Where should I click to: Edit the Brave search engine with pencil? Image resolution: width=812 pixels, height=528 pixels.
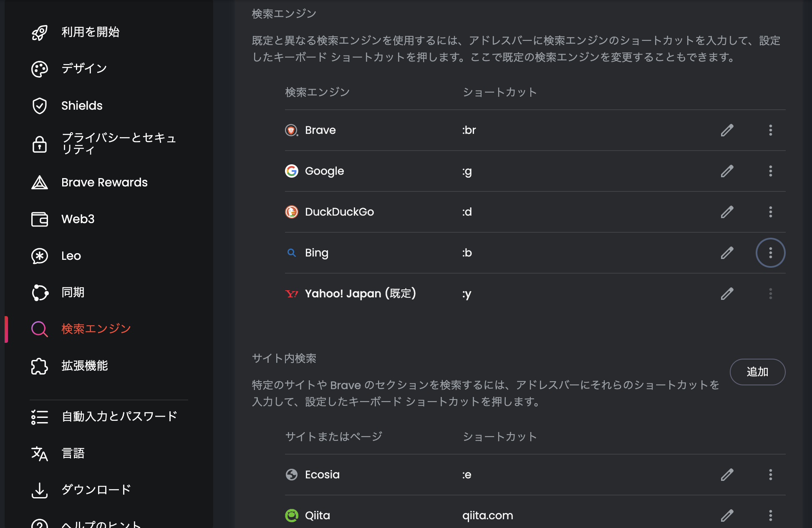click(727, 130)
